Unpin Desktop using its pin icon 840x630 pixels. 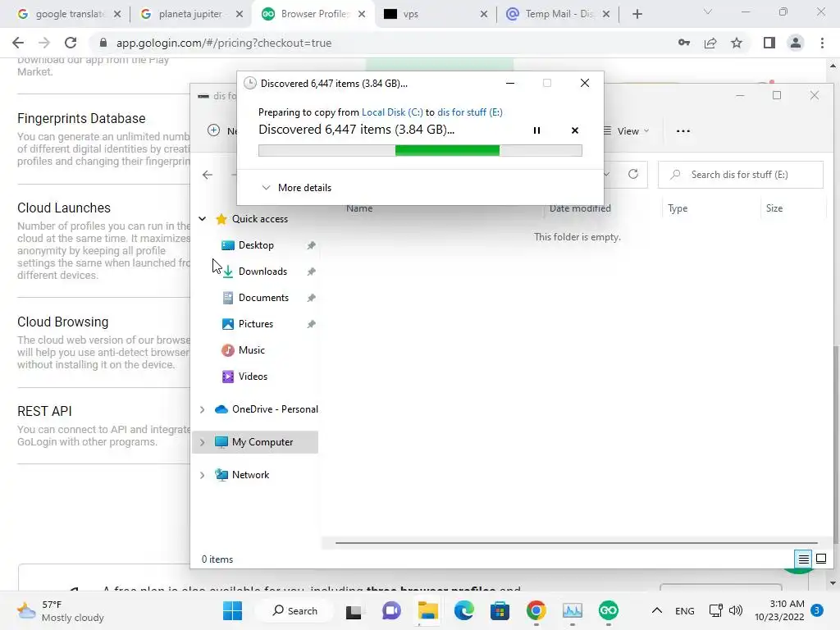click(x=311, y=245)
